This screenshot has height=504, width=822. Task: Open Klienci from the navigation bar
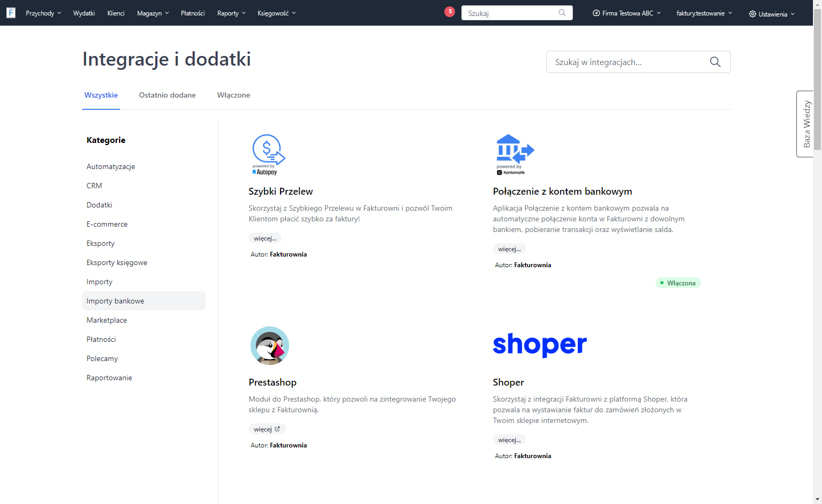click(116, 13)
